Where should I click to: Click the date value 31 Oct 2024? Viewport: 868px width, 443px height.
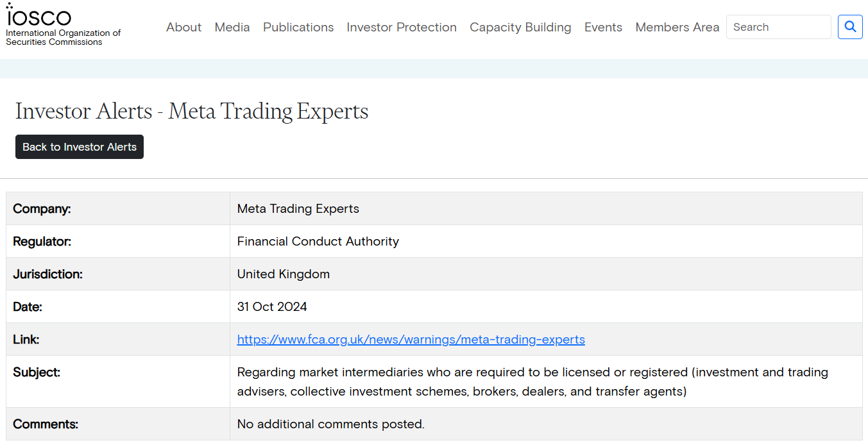[272, 306]
